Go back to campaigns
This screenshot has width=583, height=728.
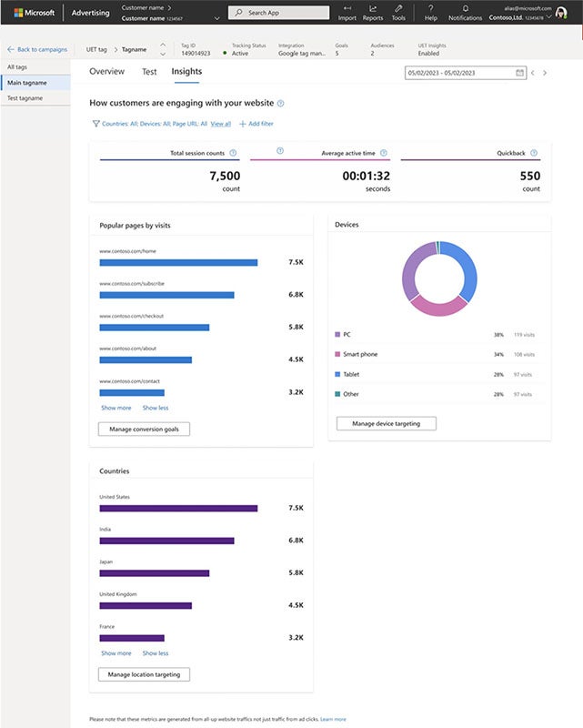[35, 49]
